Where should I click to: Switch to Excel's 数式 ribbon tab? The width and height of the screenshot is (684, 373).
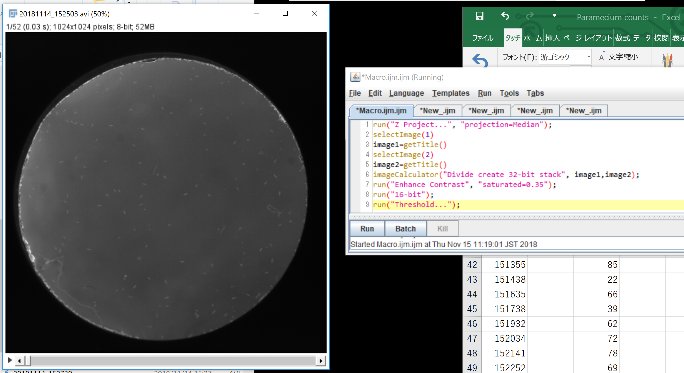[623, 38]
